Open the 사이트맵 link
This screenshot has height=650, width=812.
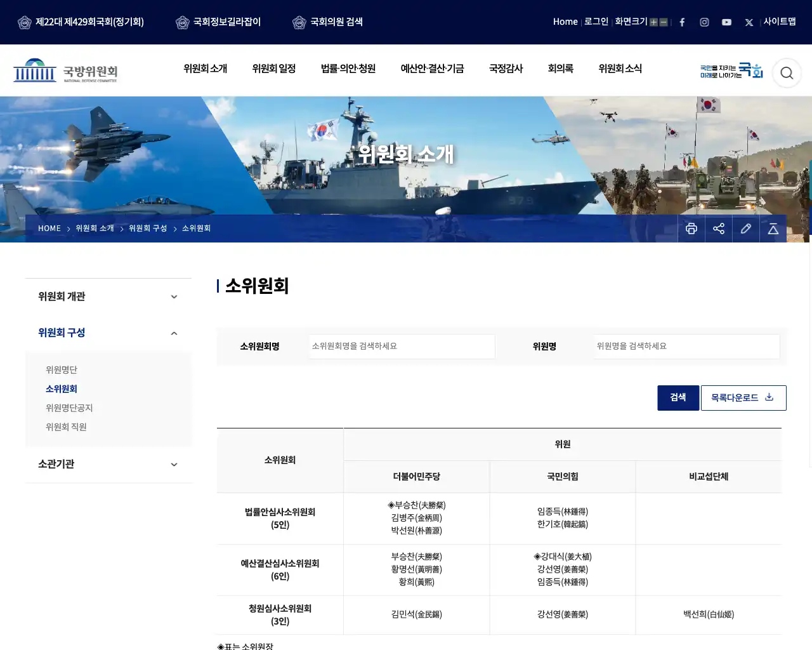pos(780,22)
